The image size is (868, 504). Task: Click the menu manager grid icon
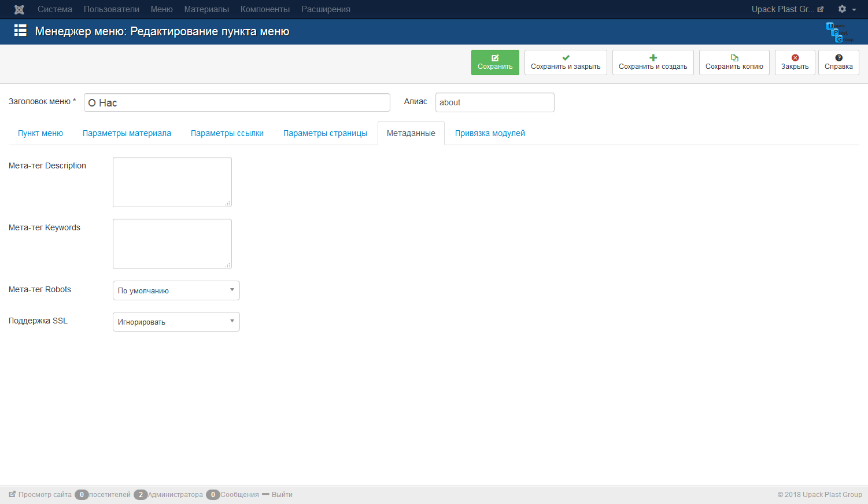pos(20,31)
